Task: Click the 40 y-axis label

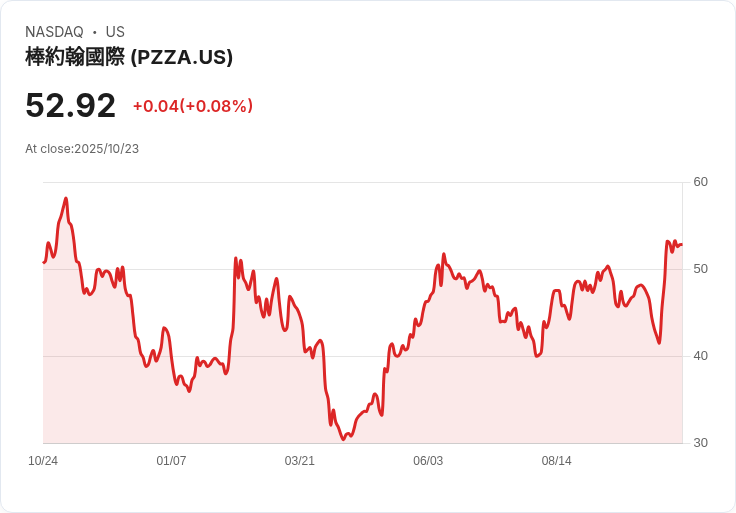Action: coord(700,356)
